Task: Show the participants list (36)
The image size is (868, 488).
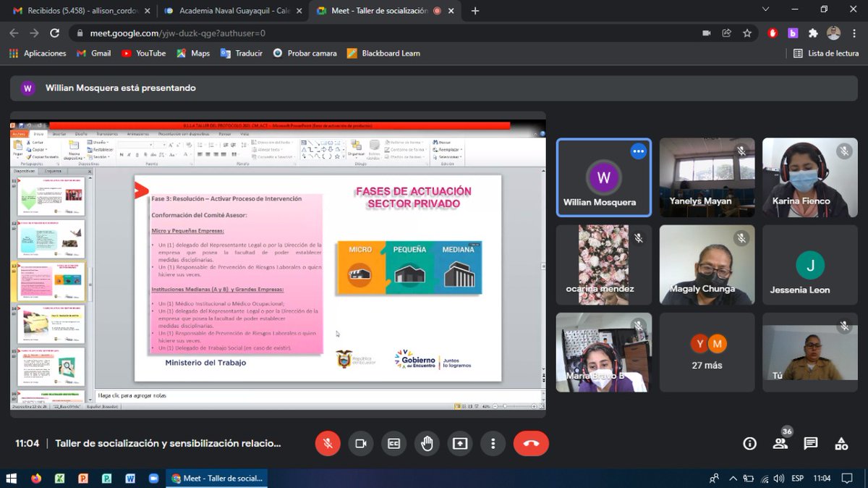Action: tap(780, 443)
